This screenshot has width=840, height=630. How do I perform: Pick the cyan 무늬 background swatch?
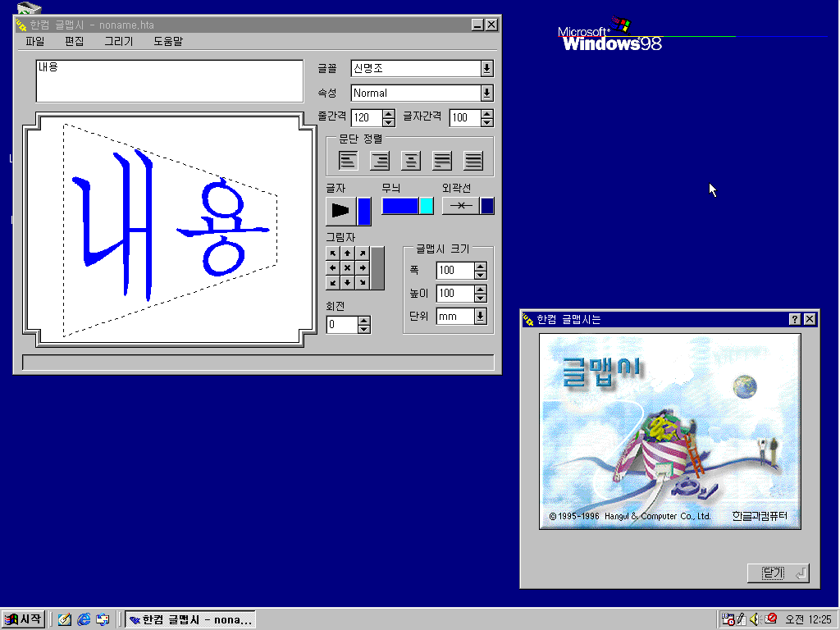427,206
